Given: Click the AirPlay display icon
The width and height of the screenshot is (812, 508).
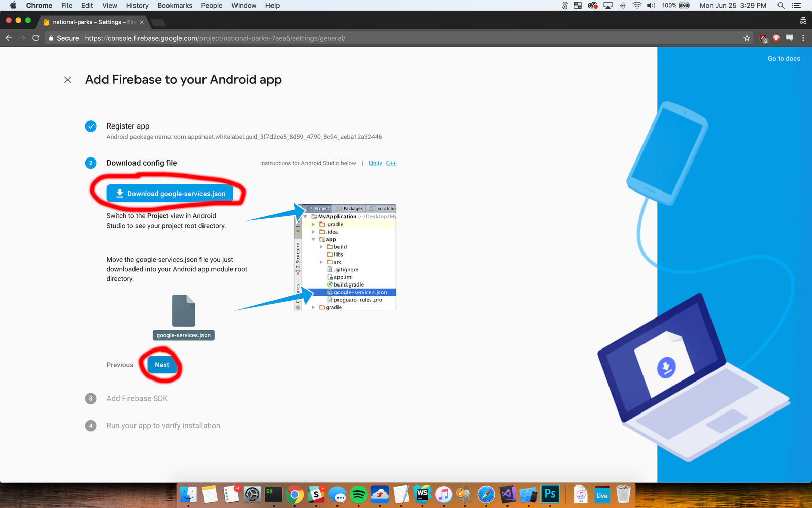Looking at the screenshot, I should 607,5.
